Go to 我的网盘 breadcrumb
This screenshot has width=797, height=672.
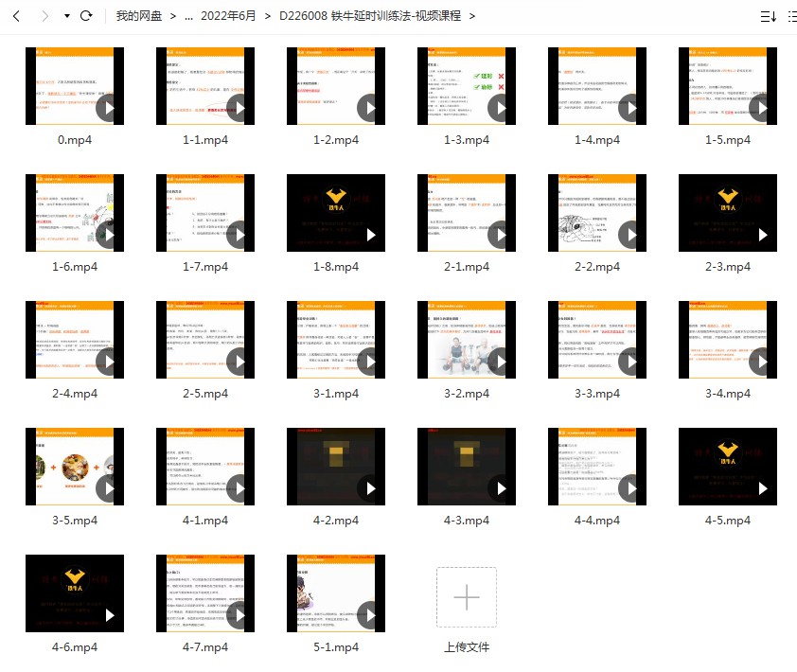click(x=138, y=16)
